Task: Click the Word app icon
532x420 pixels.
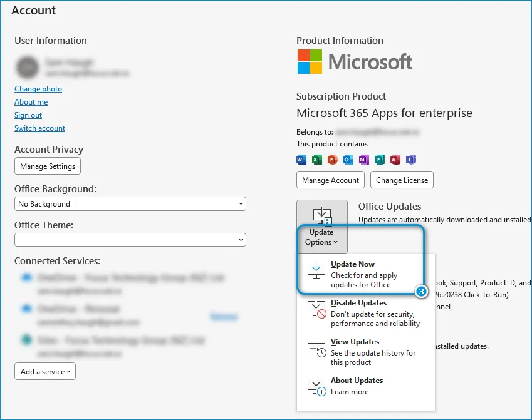Action: (301, 160)
